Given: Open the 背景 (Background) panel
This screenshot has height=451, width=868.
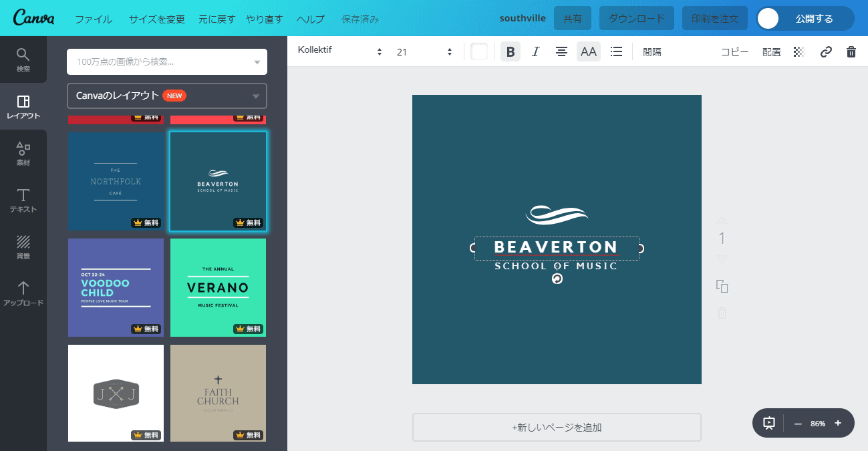Looking at the screenshot, I should point(23,247).
